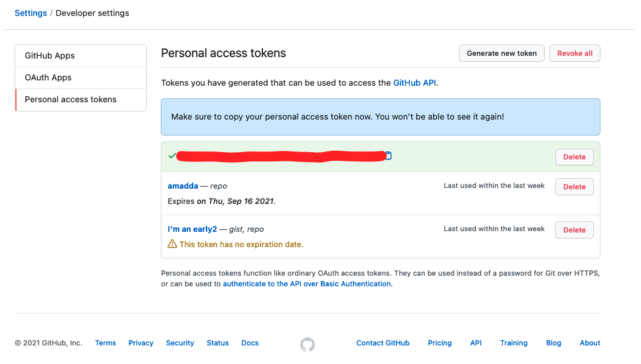Click the GitHub logo in the footer
The image size is (641, 364).
(307, 344)
